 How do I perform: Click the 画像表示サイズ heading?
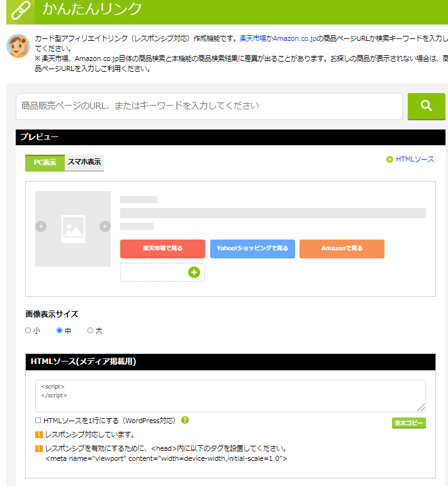click(52, 314)
